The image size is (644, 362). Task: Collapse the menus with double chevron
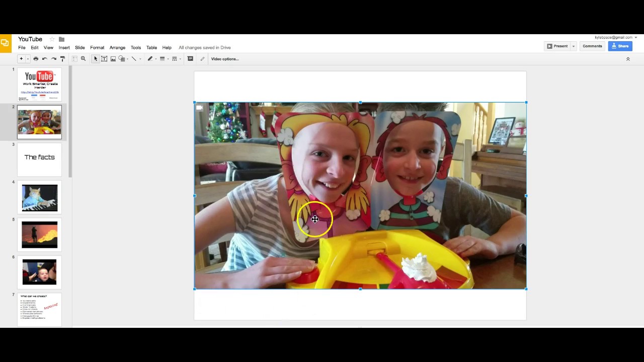[628, 59]
